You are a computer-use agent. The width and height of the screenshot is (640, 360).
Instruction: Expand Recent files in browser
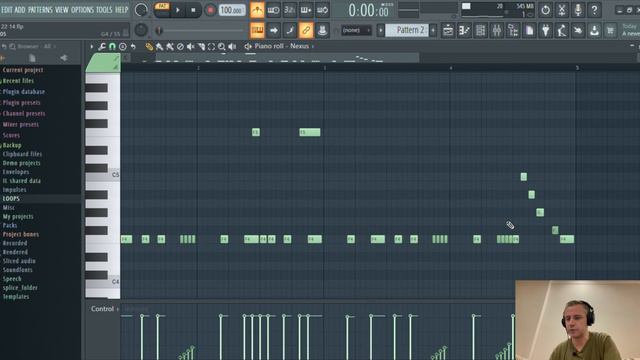click(18, 81)
